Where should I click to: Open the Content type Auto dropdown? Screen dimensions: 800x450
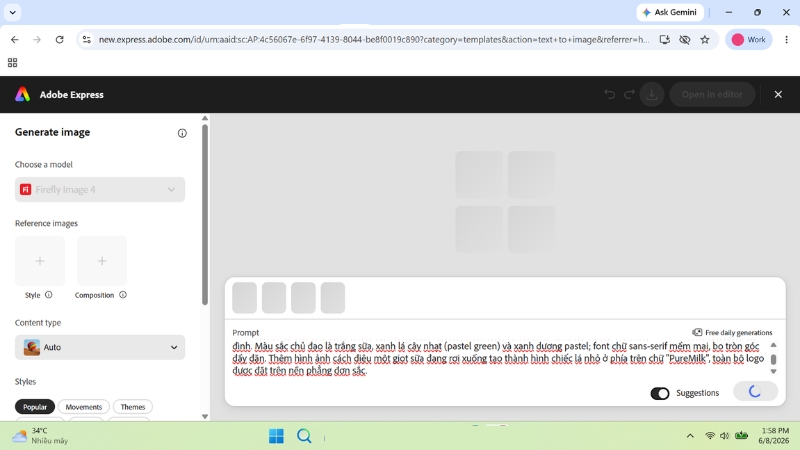(100, 347)
